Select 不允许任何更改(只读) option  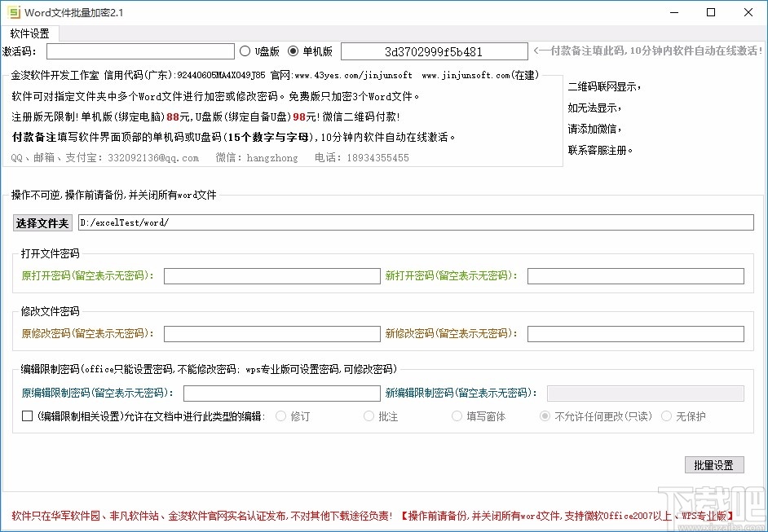click(x=544, y=415)
